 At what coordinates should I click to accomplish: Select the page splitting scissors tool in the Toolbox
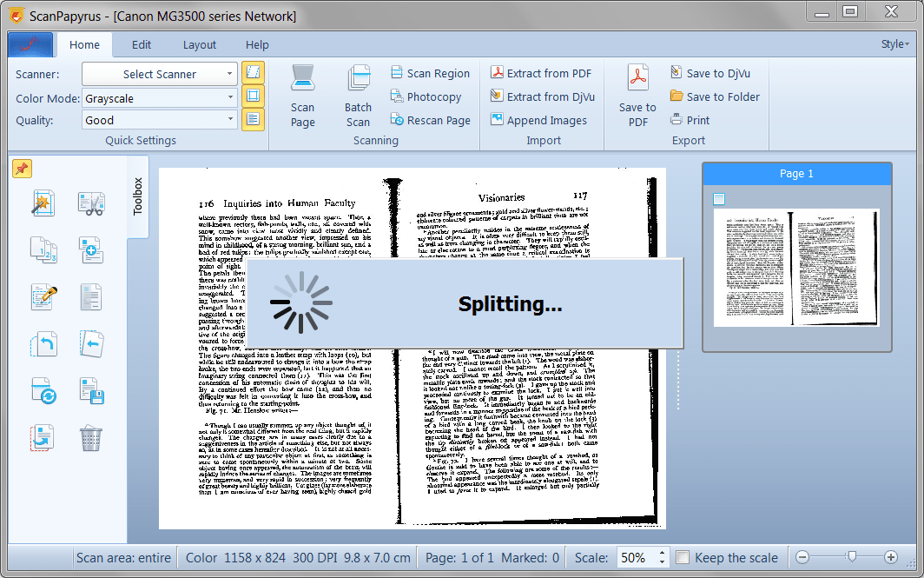[x=90, y=203]
